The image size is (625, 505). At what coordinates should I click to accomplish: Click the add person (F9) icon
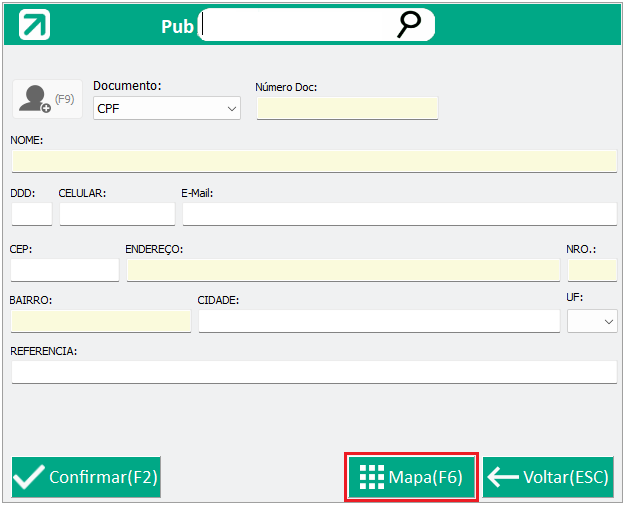[47, 99]
